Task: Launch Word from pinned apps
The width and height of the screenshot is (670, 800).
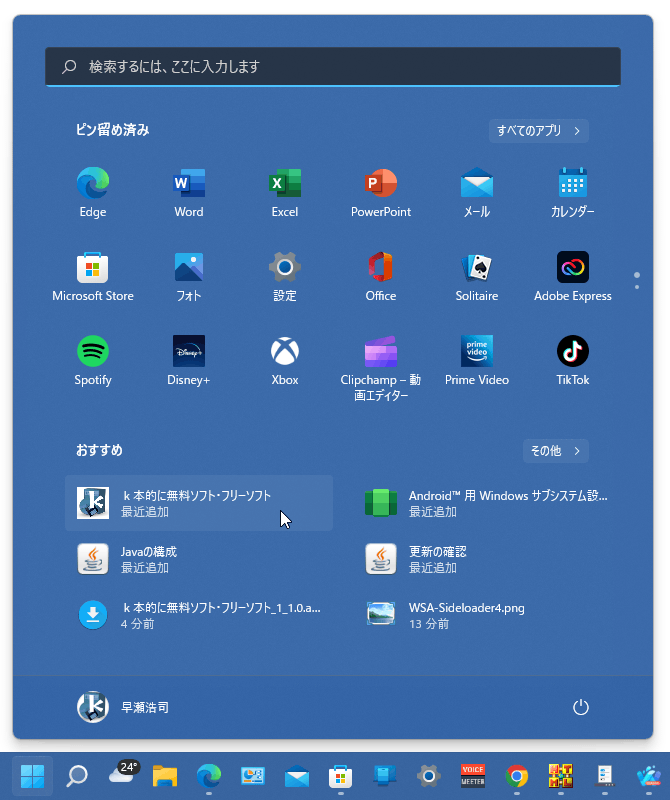Action: coord(189,192)
